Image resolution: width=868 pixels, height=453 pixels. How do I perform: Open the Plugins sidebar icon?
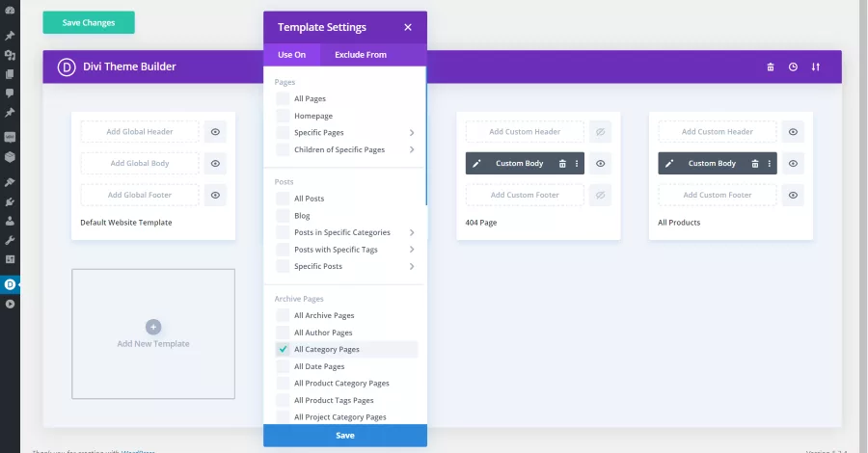click(x=10, y=201)
